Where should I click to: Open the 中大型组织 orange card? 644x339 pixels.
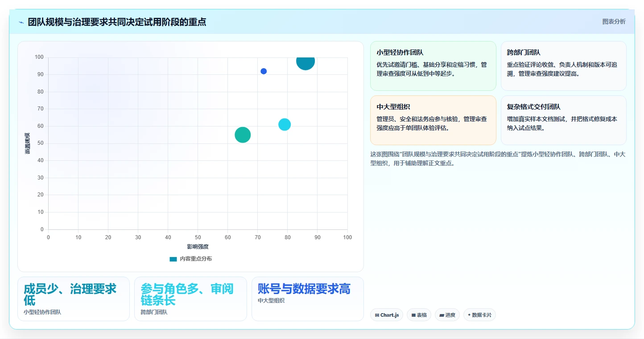(433, 120)
